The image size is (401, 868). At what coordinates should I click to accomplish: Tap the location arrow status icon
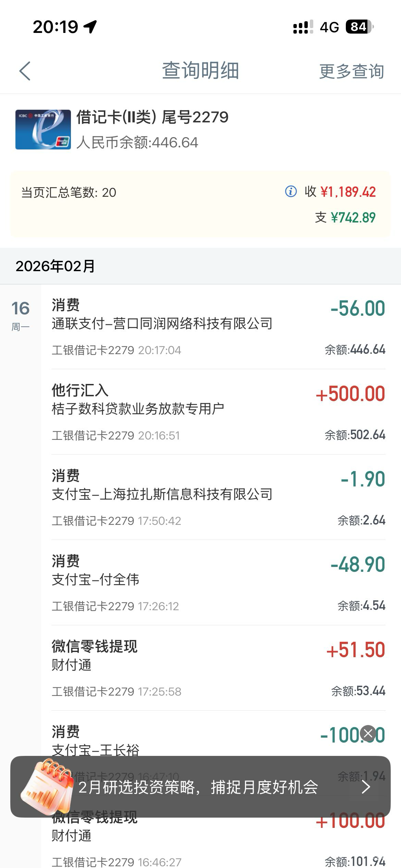point(90,27)
